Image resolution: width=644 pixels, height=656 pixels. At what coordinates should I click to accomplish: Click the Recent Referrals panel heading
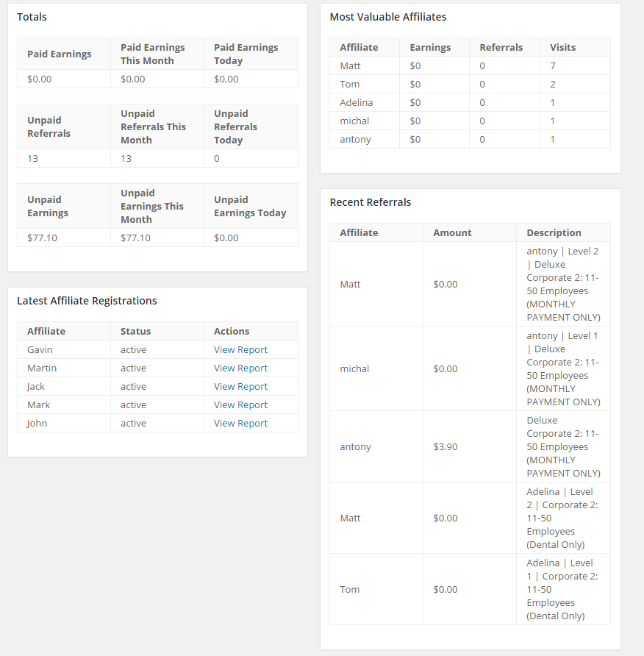[370, 202]
